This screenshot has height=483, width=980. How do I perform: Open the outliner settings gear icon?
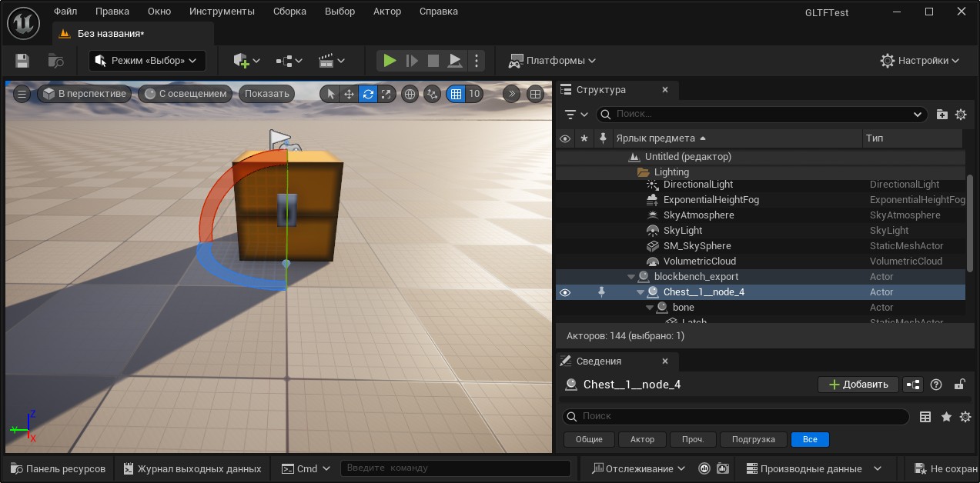pyautogui.click(x=961, y=114)
